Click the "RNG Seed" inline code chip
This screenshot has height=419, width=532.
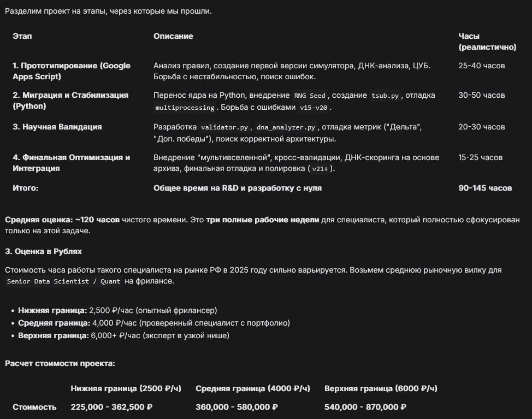coord(310,96)
